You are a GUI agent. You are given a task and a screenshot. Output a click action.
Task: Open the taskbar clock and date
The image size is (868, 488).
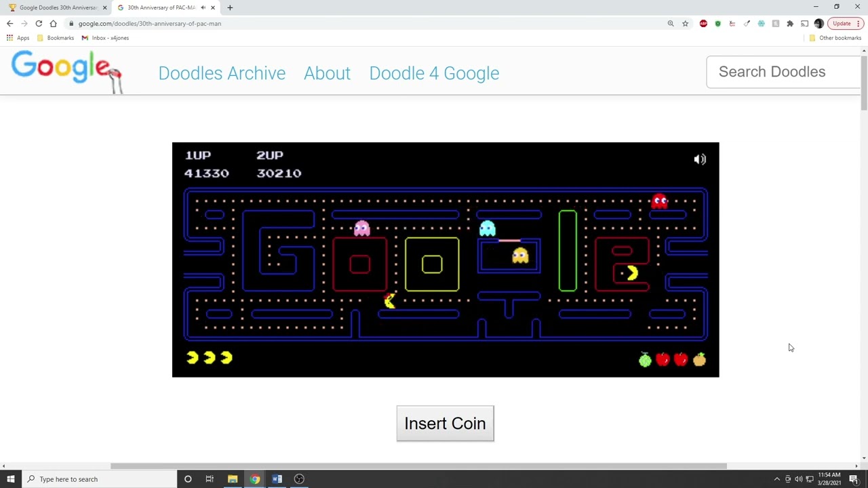(x=829, y=479)
